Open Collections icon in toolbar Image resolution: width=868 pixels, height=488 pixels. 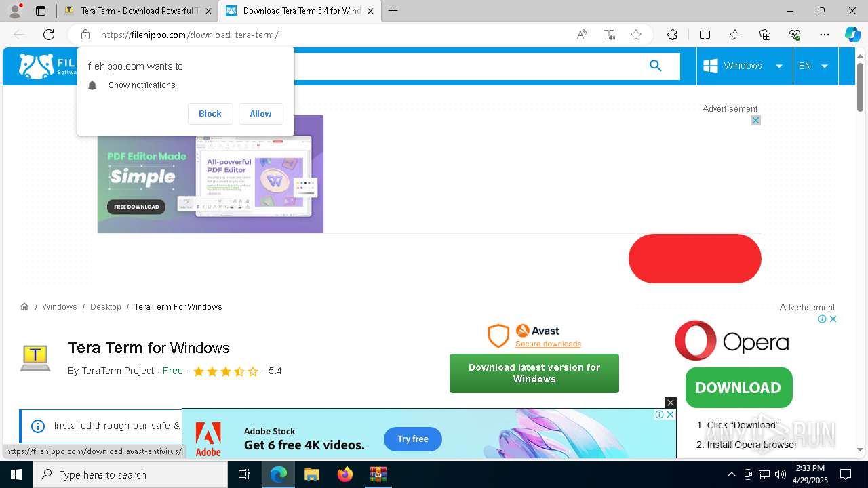[765, 35]
